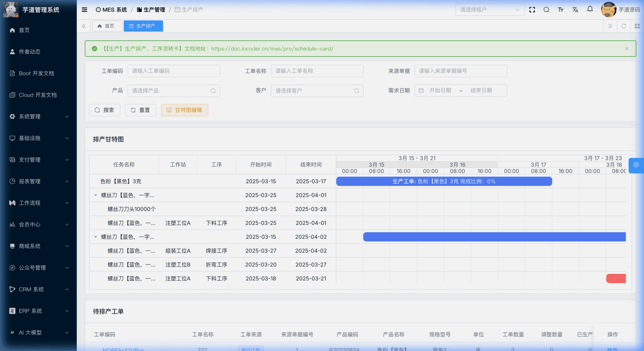Open 作者动态 in the sidebar
The width and height of the screenshot is (644, 351).
(30, 52)
